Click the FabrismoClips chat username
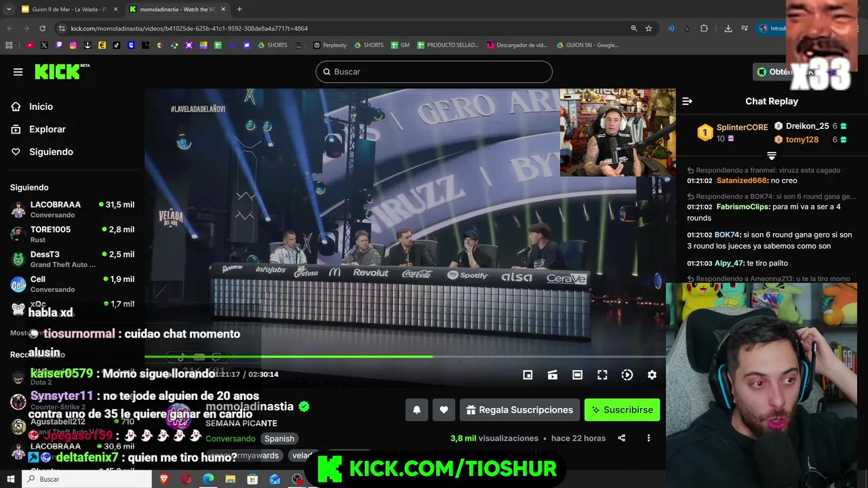The width and height of the screenshot is (868, 488). (x=743, y=207)
